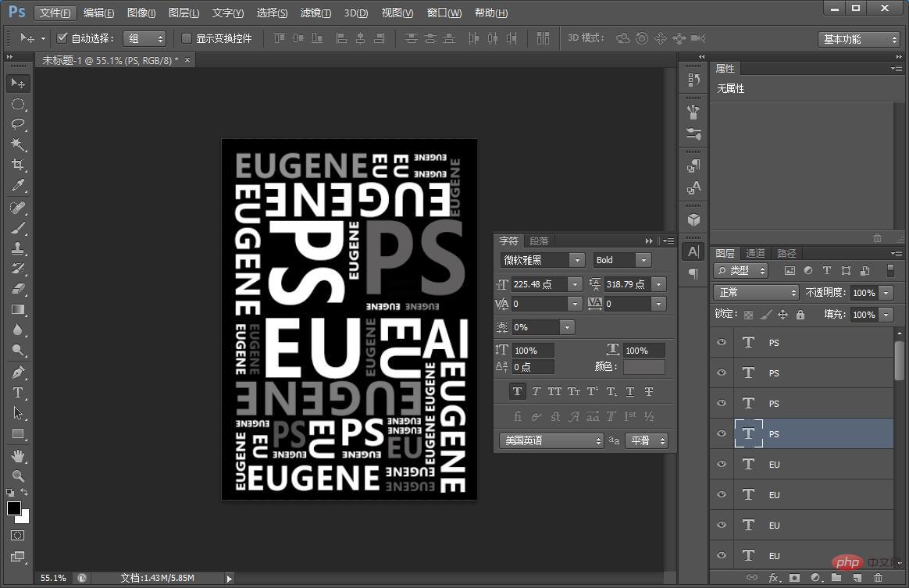Open the 图层(L) menu
This screenshot has width=909, height=588.
coord(184,12)
